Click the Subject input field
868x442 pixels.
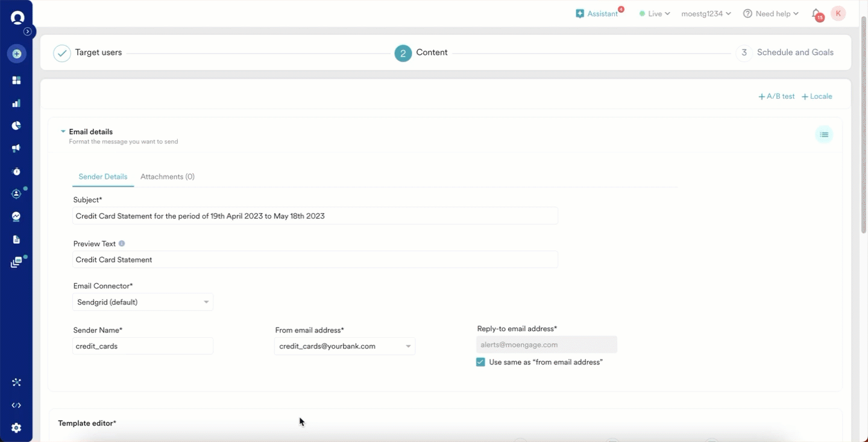tap(315, 216)
